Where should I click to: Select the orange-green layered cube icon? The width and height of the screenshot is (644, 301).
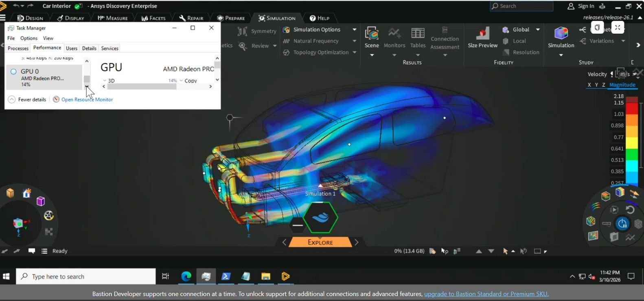click(x=606, y=196)
